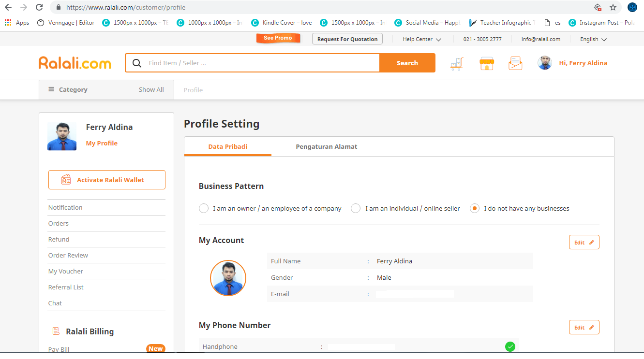
Task: Click the magnifier icon in search box
Action: (137, 63)
